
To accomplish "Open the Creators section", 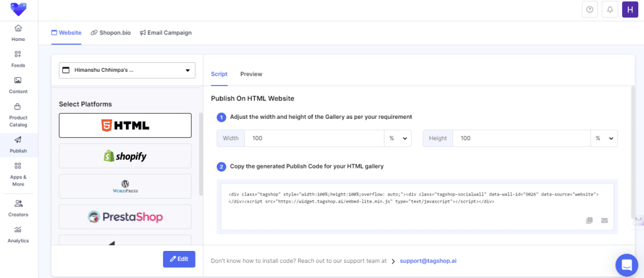I will point(18,208).
